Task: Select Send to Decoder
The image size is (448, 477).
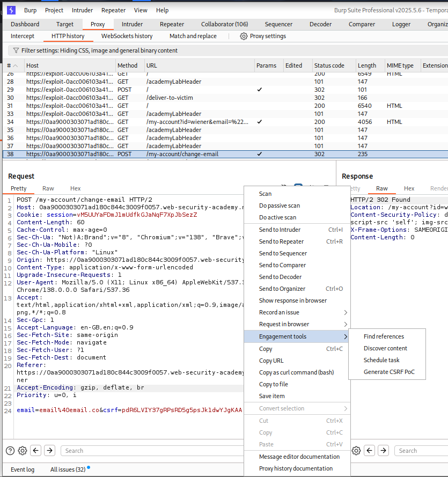Action: click(297, 277)
